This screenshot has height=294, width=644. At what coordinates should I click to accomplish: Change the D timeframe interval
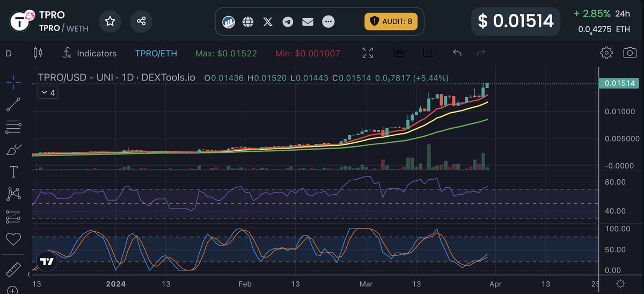(9, 53)
